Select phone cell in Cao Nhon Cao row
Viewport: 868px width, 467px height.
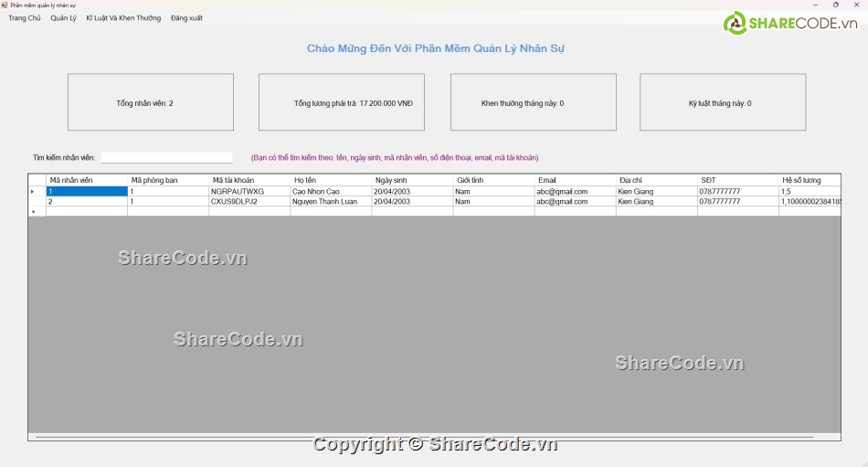[738, 191]
